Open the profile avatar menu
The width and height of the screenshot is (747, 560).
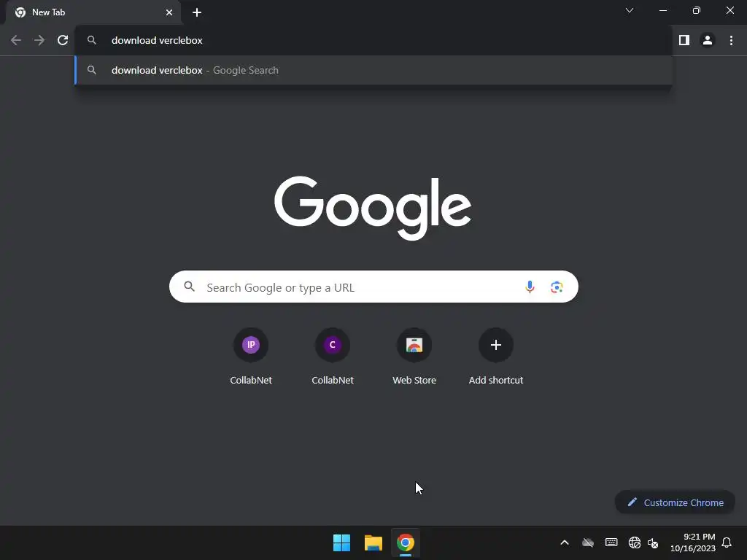tap(708, 41)
